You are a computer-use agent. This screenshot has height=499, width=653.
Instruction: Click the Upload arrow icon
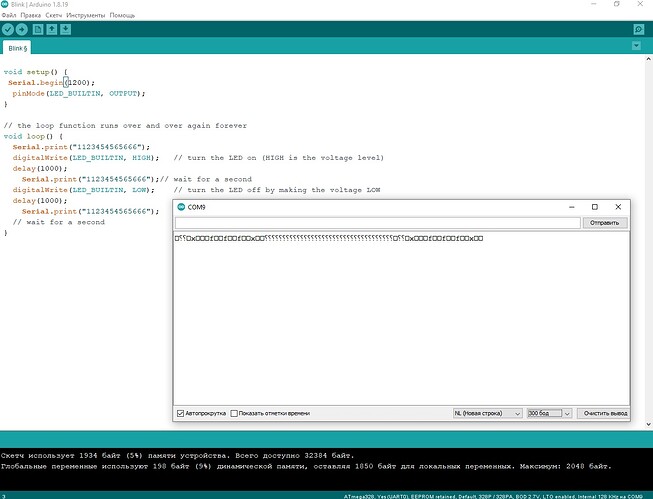22,29
